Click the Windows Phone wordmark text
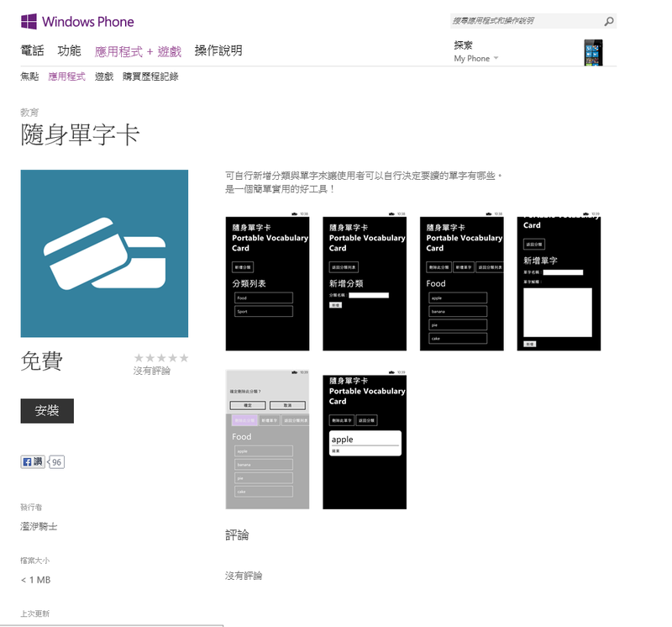 click(x=88, y=22)
